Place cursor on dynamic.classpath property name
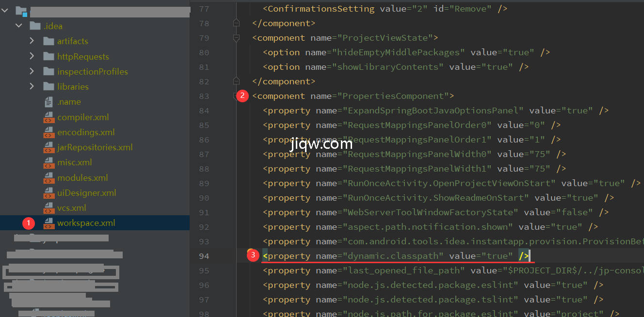This screenshot has width=644, height=317. pos(393,256)
